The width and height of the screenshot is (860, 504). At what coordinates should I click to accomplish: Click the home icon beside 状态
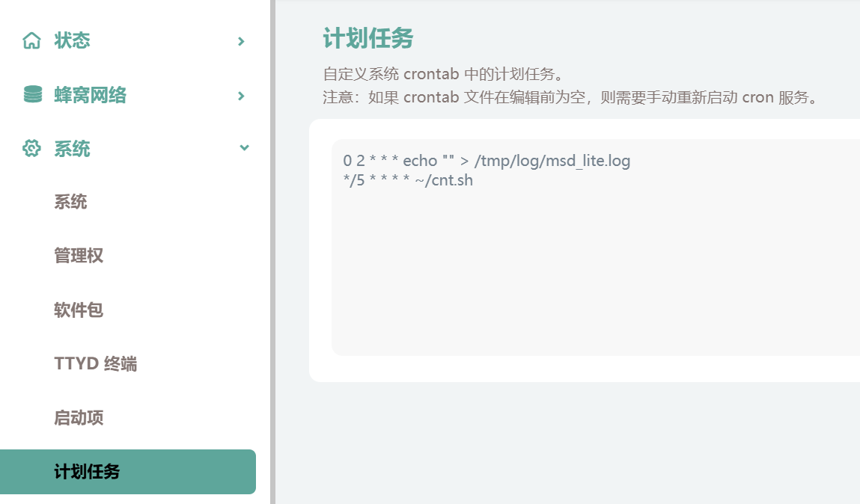(31, 41)
